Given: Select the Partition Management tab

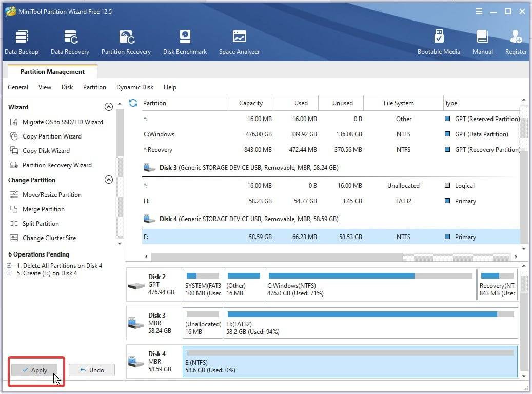Looking at the screenshot, I should point(52,72).
